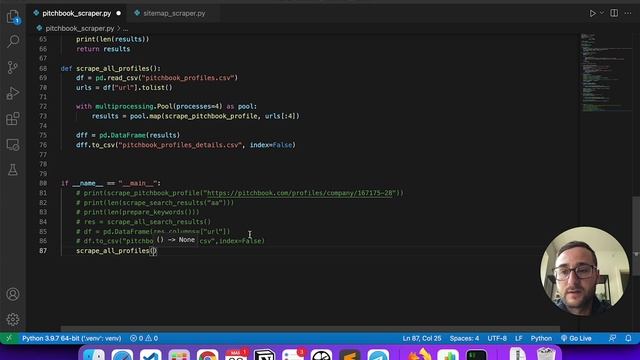The height and width of the screenshot is (360, 640).
Task: Select the Python 3.9.7 interpreter status item
Action: (x=71, y=338)
